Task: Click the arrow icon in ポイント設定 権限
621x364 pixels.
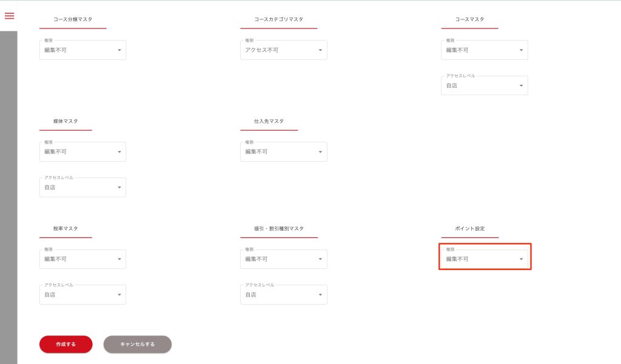Action: 521,259
